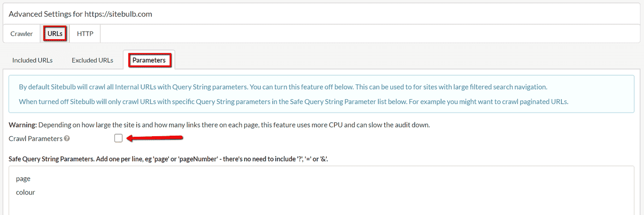
Task: Show the Excluded URLs tab
Action: click(x=92, y=60)
